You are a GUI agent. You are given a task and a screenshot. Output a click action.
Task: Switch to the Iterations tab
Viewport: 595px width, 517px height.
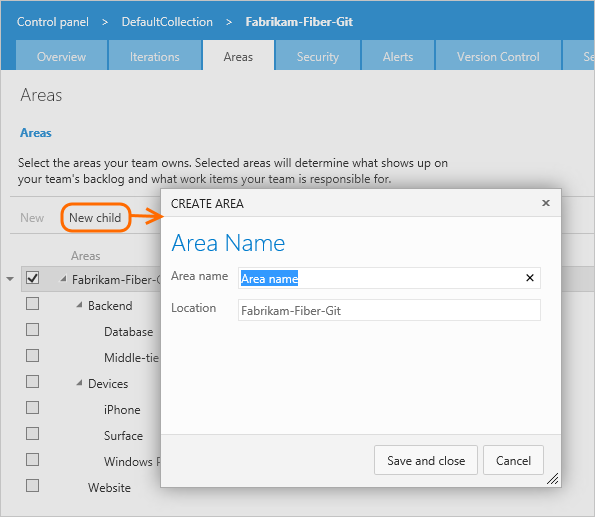pyautogui.click(x=155, y=56)
